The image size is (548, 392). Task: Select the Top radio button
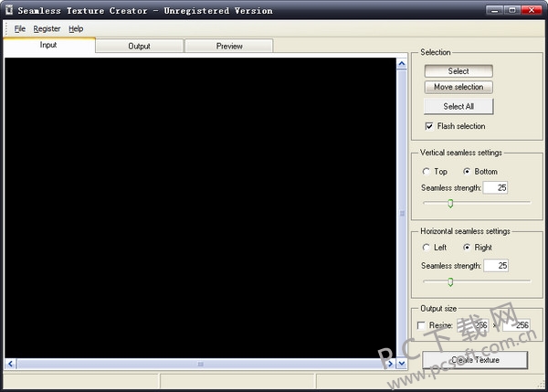coord(426,172)
